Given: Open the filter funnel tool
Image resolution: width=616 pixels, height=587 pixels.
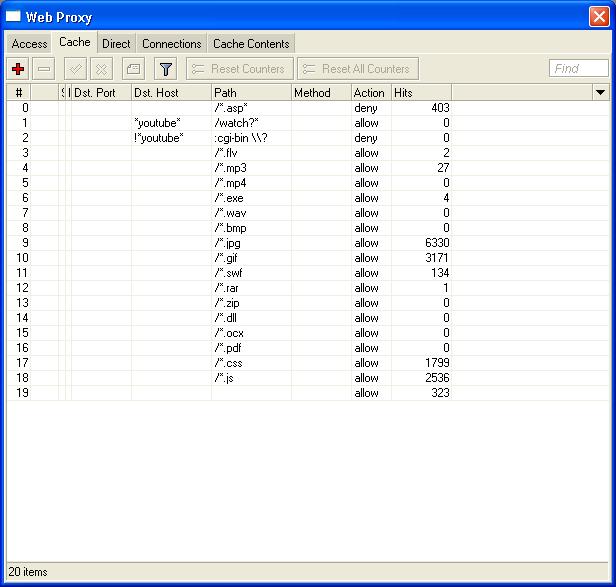Looking at the screenshot, I should click(165, 69).
